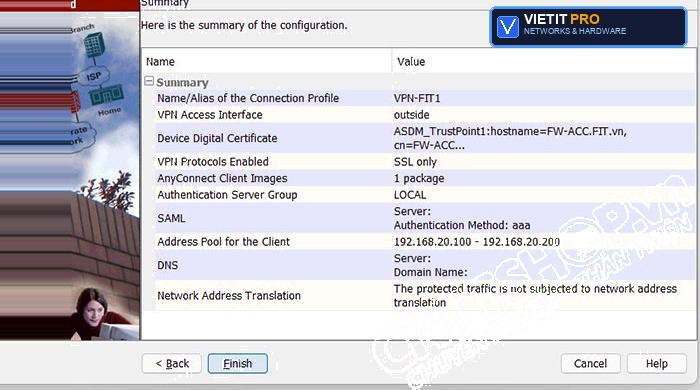Click the DNS 'Domain Name:' value
This screenshot has height=390, width=700.
click(430, 272)
